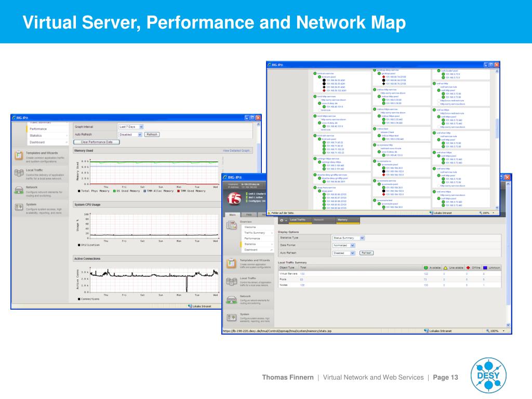Click the DESY logo on the slide
The height and width of the screenshot is (399, 532).
point(488,375)
